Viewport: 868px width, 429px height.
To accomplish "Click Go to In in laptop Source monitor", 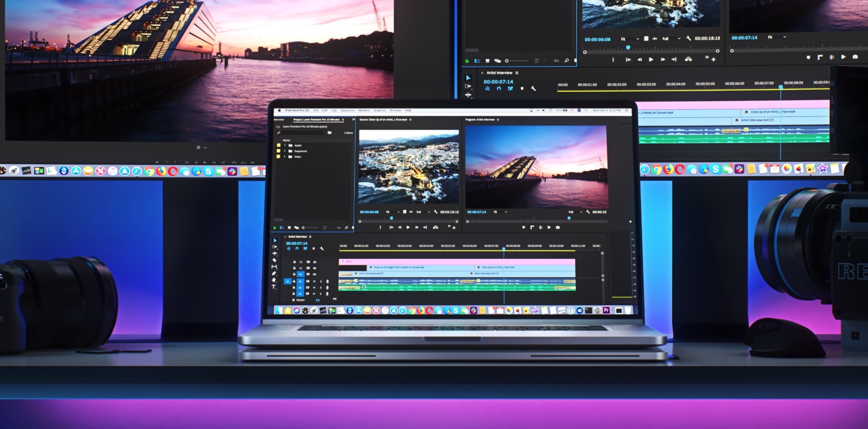I will 391,227.
